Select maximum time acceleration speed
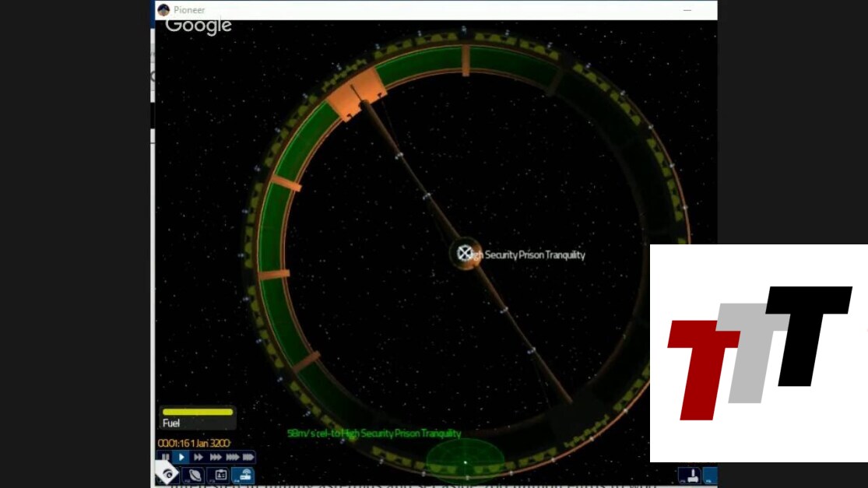Image resolution: width=868 pixels, height=488 pixels. click(x=248, y=458)
